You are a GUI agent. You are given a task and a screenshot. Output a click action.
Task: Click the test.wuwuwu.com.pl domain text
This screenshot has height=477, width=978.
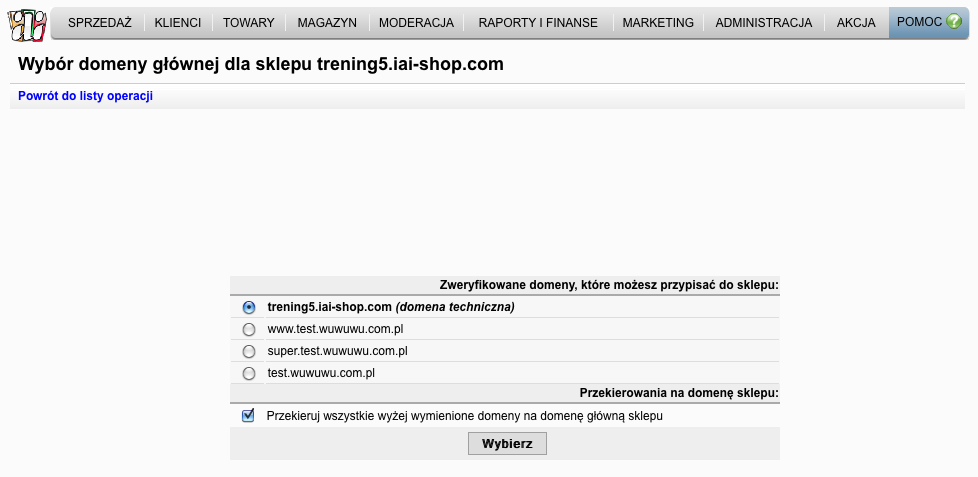click(321, 373)
